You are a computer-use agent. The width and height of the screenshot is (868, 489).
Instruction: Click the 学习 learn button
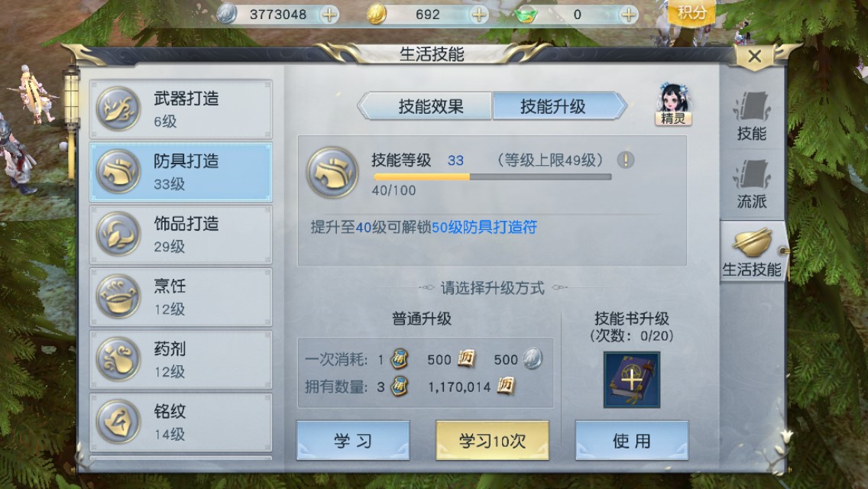click(x=353, y=440)
